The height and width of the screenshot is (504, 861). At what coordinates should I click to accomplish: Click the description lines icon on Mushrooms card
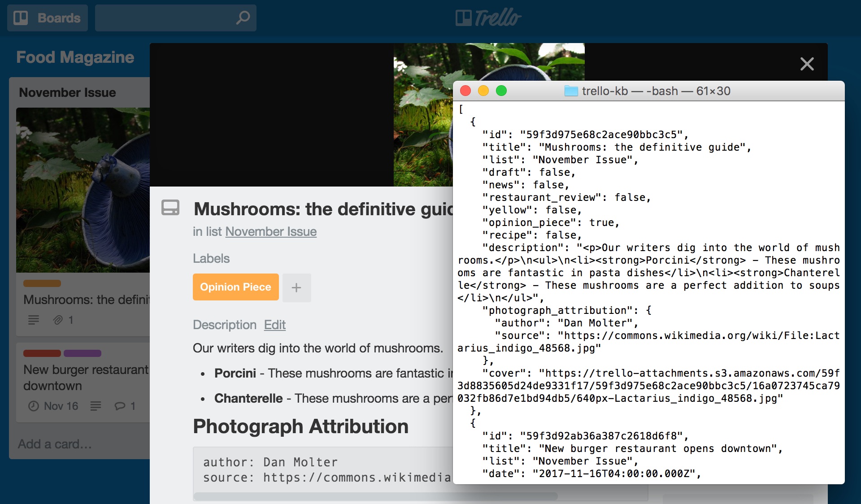point(34,320)
